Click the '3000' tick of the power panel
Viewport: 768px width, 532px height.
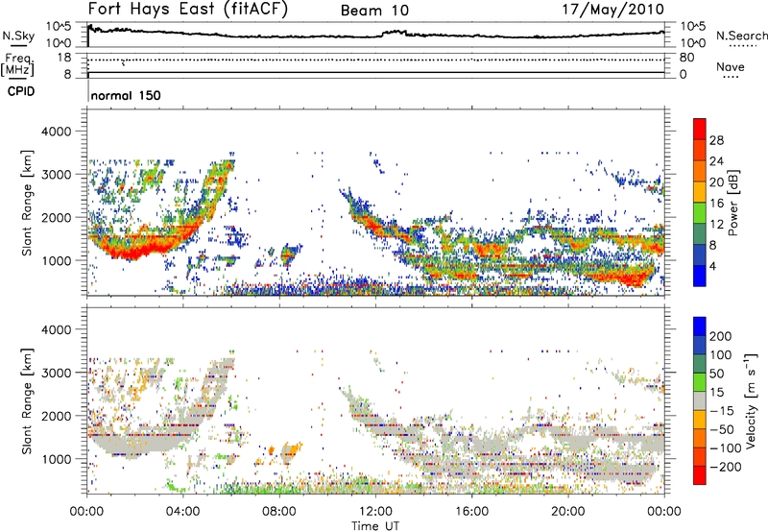[56, 175]
